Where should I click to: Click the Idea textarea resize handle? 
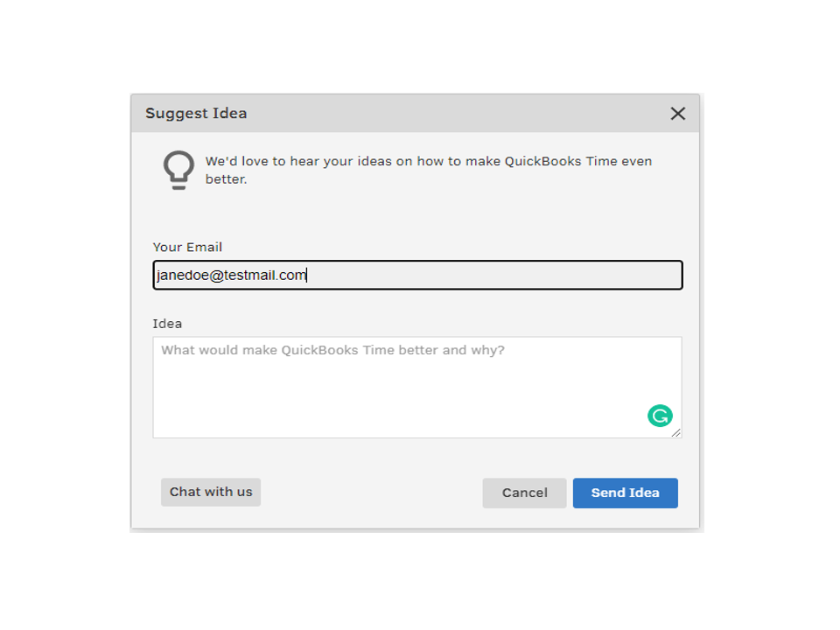[x=675, y=432]
